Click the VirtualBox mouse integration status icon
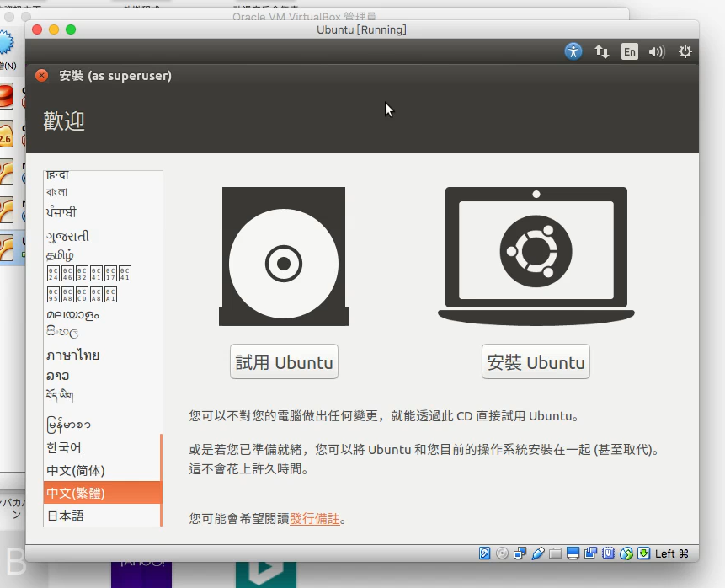Screen dimensions: 725x588 click(626, 553)
